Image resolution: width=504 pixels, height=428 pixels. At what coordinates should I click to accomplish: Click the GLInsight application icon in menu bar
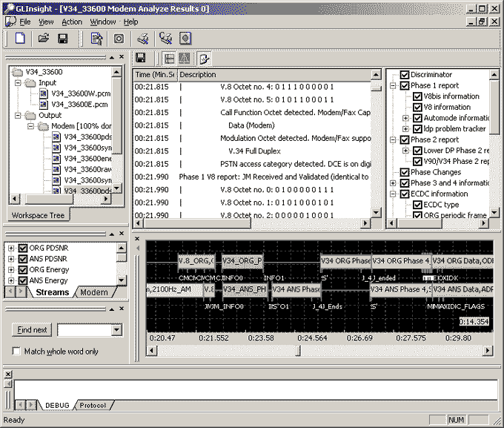10,22
